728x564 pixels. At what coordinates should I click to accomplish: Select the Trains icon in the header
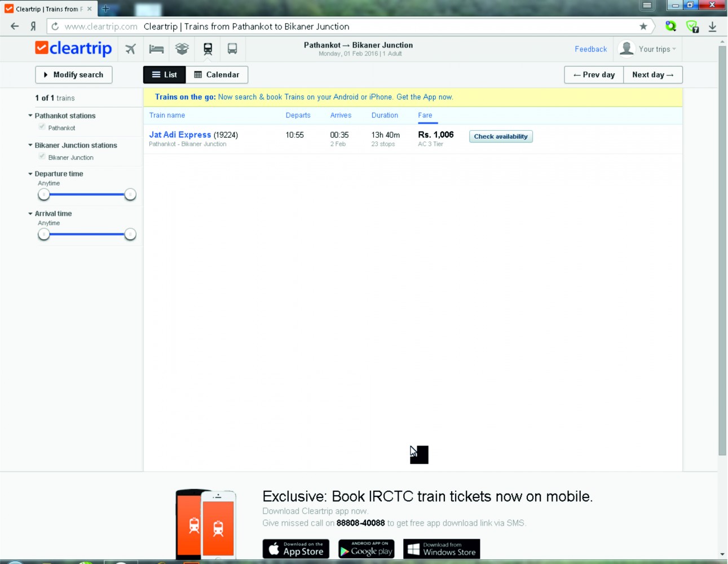208,49
